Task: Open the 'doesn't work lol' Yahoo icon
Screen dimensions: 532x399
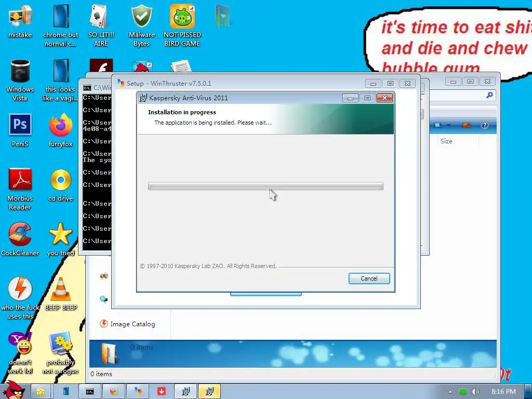Action: pyautogui.click(x=20, y=353)
